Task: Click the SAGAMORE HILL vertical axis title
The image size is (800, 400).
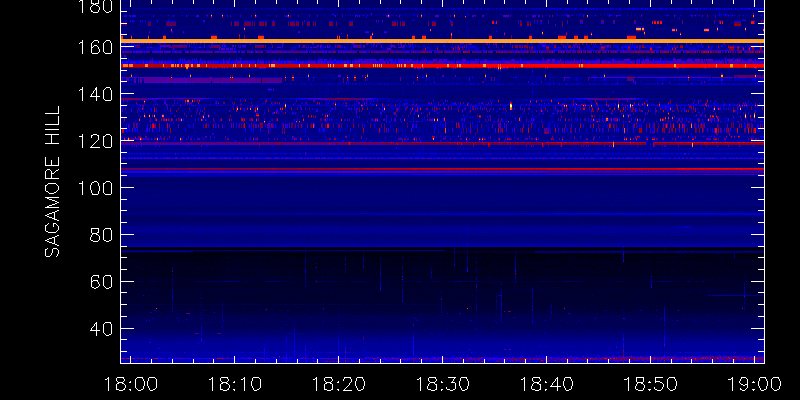Action: [52, 182]
